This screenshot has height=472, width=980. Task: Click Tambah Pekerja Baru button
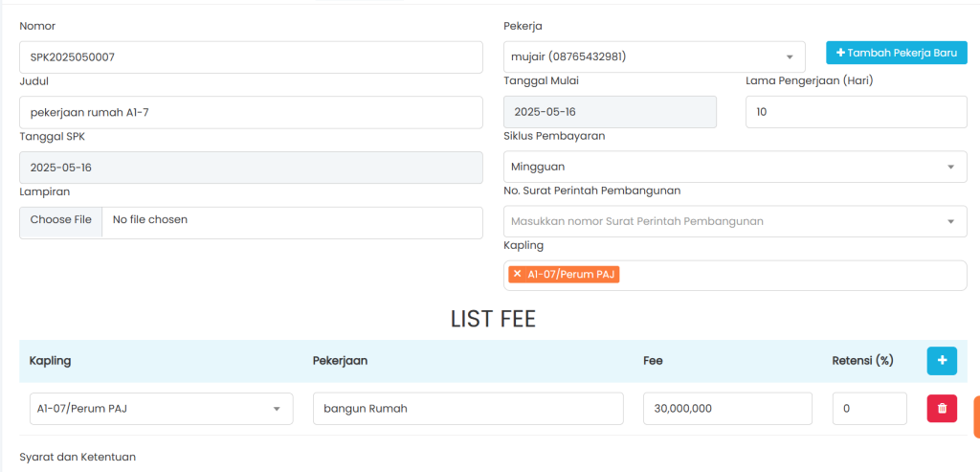pos(897,53)
